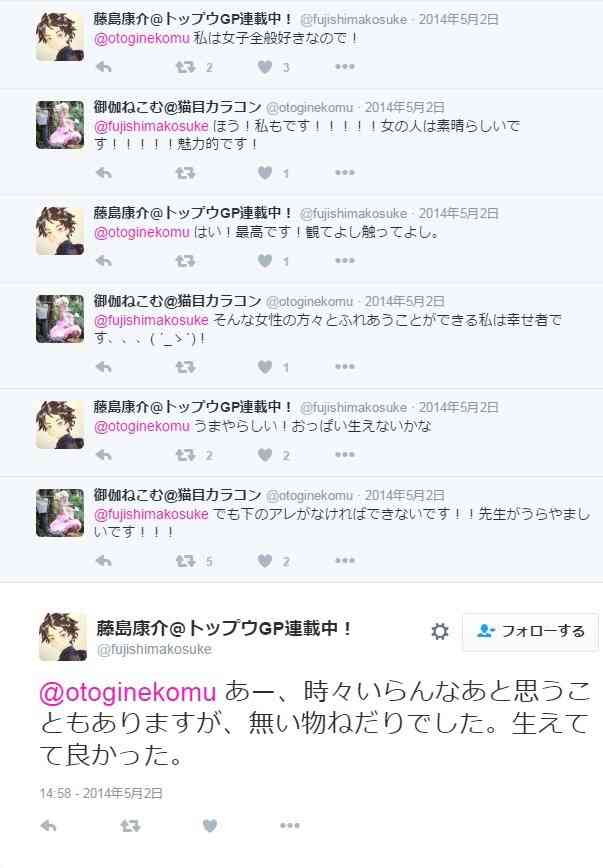Open more options on the last otoginekomu reply
The image size is (603, 868).
(344, 560)
